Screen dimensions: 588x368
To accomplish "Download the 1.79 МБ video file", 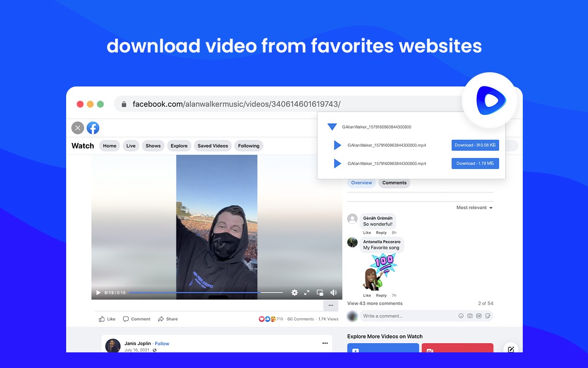I will pyautogui.click(x=475, y=163).
